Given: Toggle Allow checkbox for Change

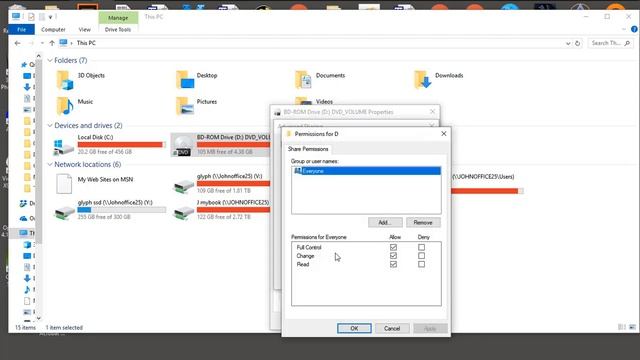Looking at the screenshot, I should click(393, 256).
